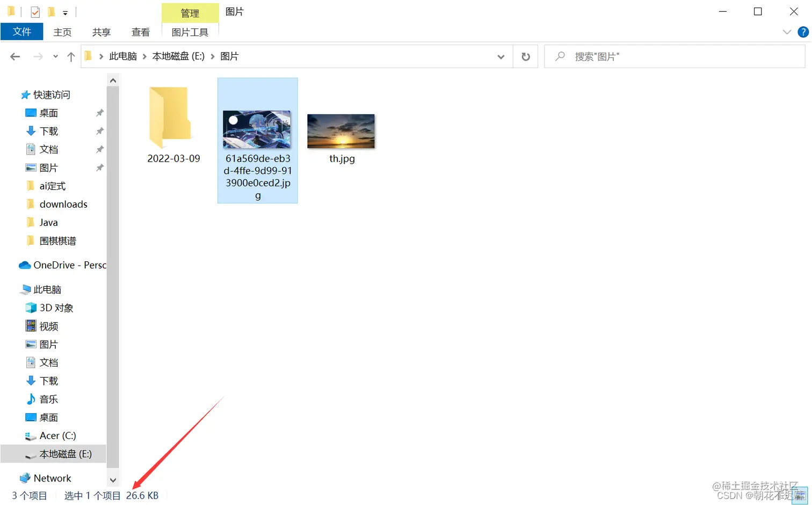This screenshot has height=505, width=812.
Task: Go up one folder level
Action: point(71,56)
